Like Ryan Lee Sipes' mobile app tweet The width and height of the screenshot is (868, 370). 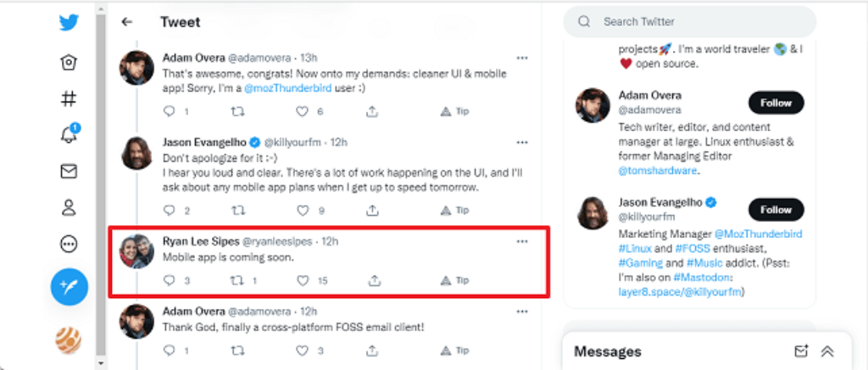tap(303, 280)
